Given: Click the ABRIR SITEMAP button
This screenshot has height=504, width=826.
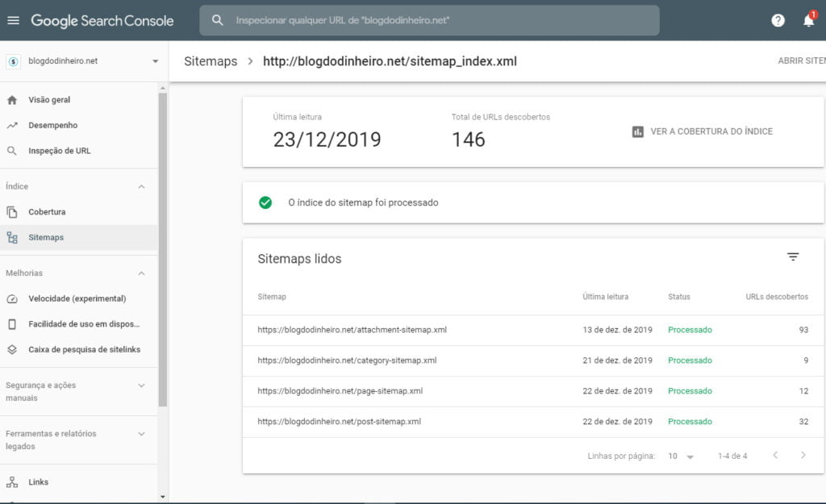Looking at the screenshot, I should (x=802, y=61).
